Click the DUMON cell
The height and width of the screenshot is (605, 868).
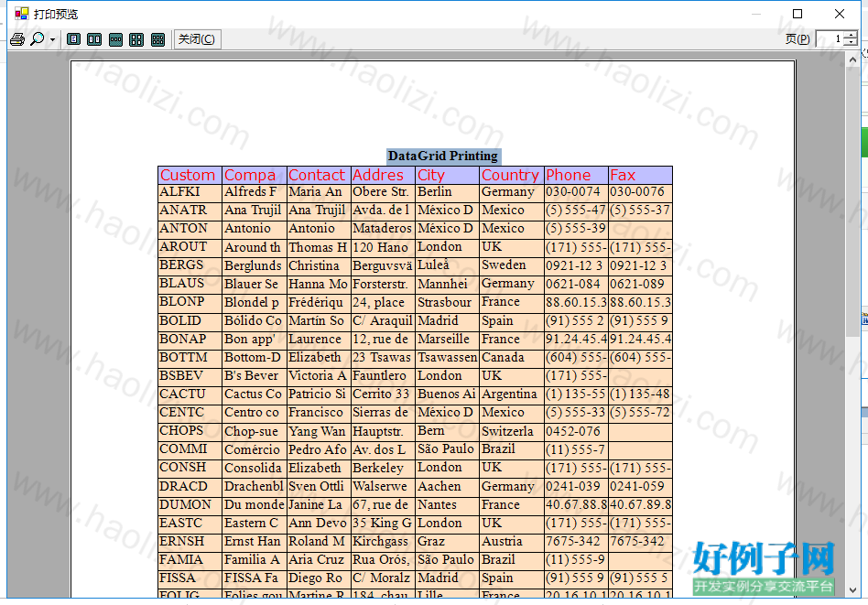pos(190,505)
